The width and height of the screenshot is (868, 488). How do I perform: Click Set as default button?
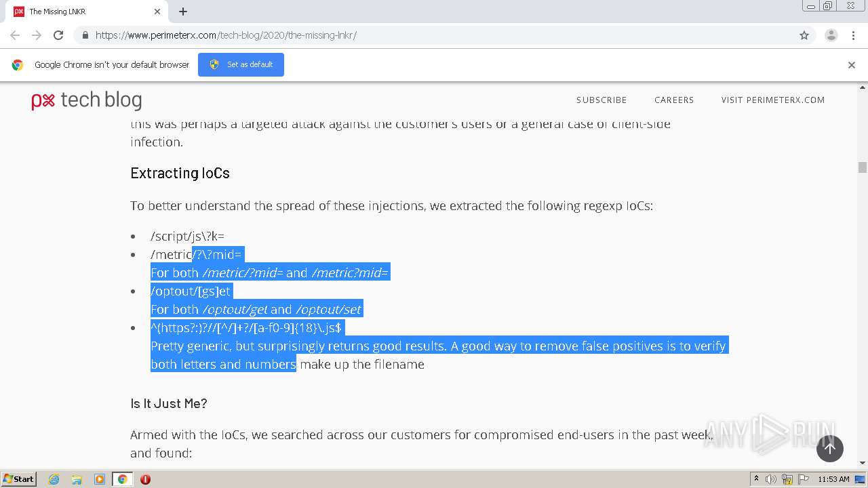click(241, 64)
